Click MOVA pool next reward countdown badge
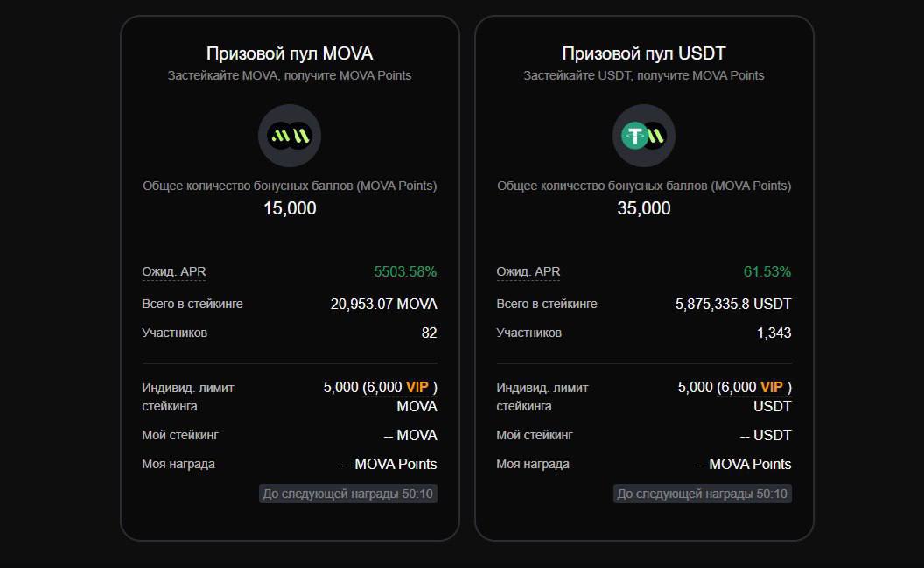 (x=348, y=494)
